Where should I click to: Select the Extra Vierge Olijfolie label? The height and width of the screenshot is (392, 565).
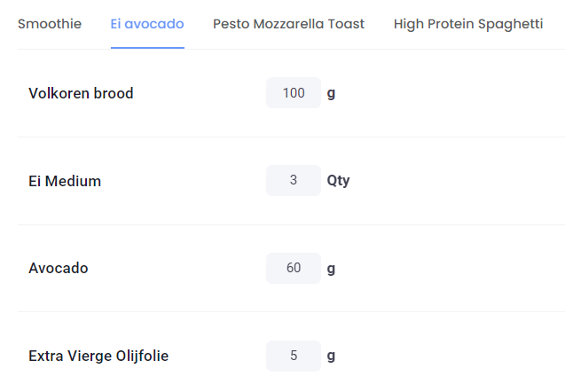pos(98,356)
